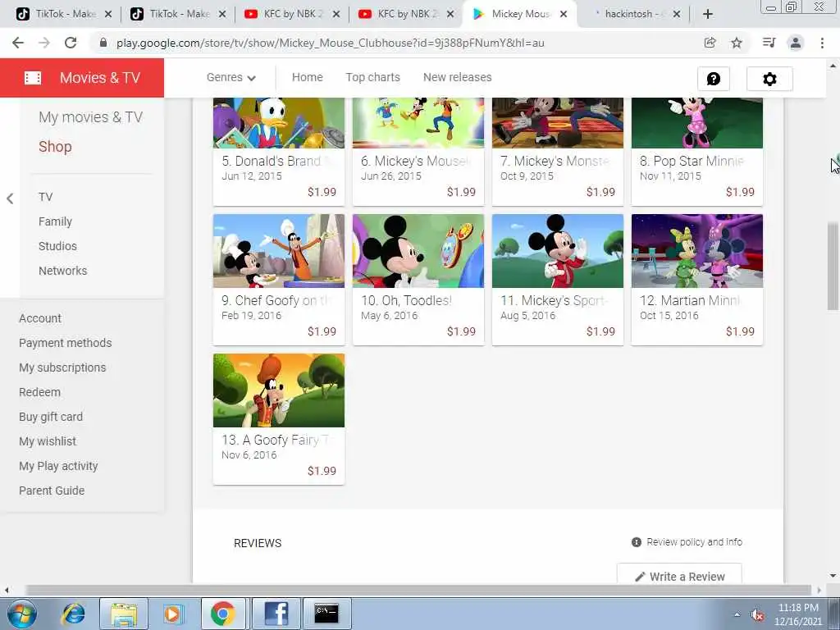The width and height of the screenshot is (840, 630).
Task: Open Chrome's three-dot menu
Action: pos(822,43)
